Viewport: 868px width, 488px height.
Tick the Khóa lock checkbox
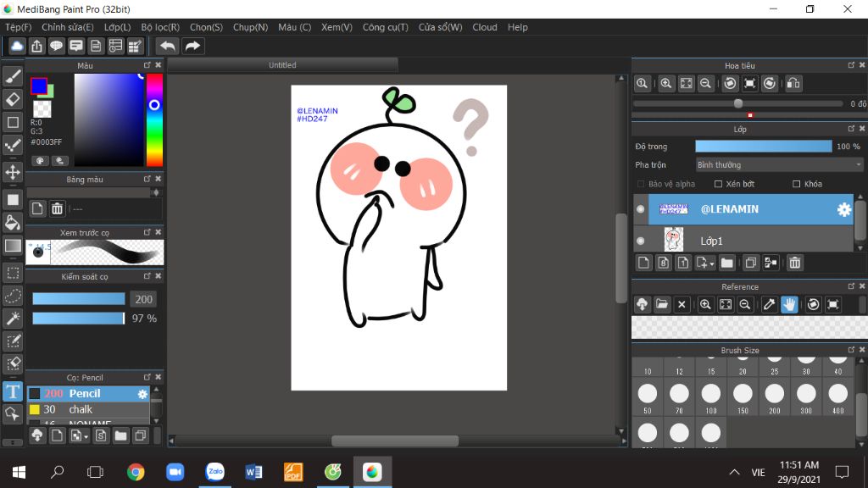(x=796, y=184)
